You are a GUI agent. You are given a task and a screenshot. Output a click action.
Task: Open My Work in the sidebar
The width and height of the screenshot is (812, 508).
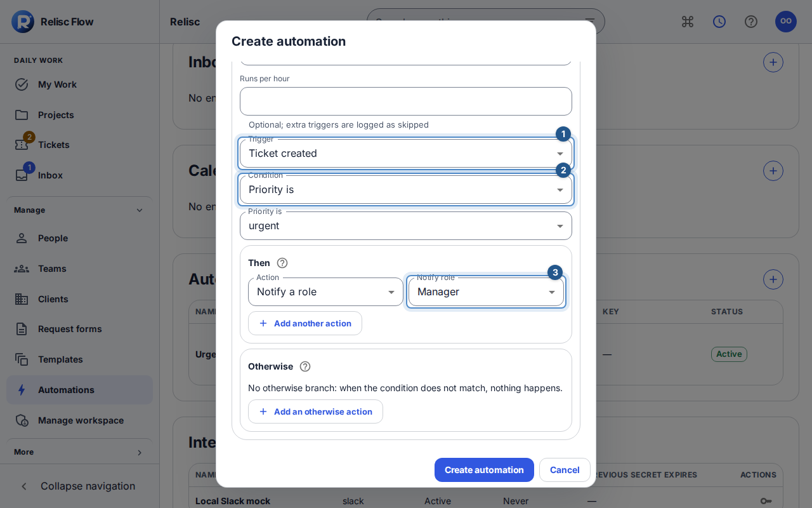79,84
